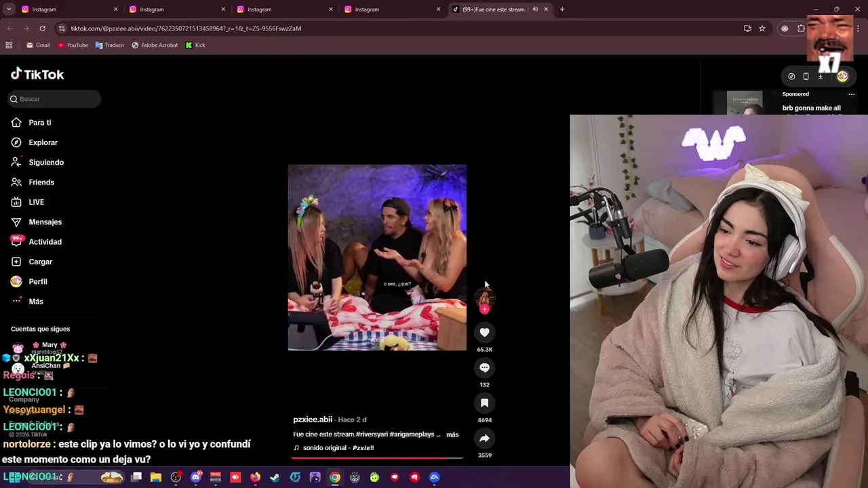Save the video with the bookmark icon
This screenshot has width=868, height=488.
point(484,403)
